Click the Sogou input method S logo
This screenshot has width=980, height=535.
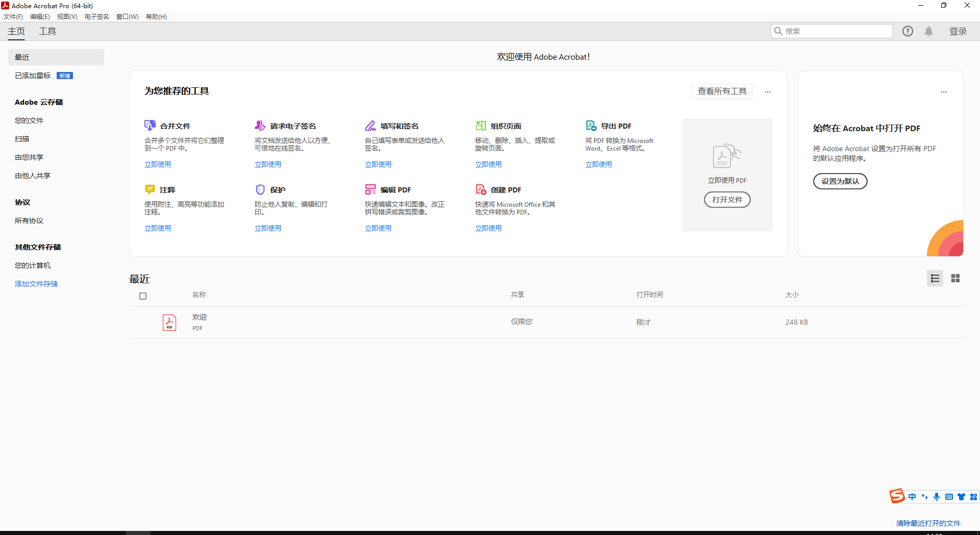897,496
